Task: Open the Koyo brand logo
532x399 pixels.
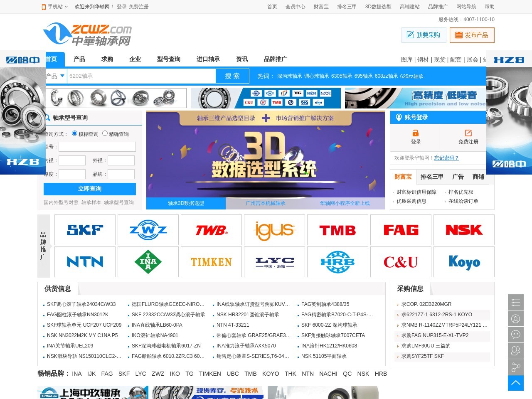Action: tap(464, 262)
